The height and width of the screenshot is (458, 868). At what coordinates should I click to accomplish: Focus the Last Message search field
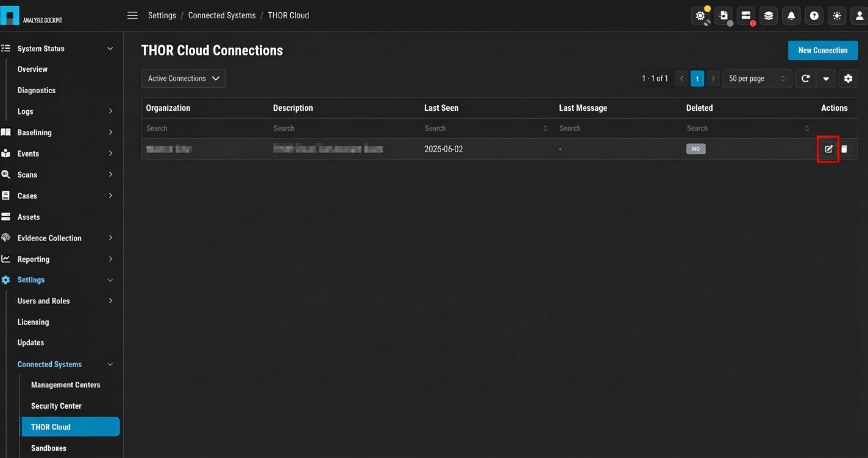click(x=617, y=129)
